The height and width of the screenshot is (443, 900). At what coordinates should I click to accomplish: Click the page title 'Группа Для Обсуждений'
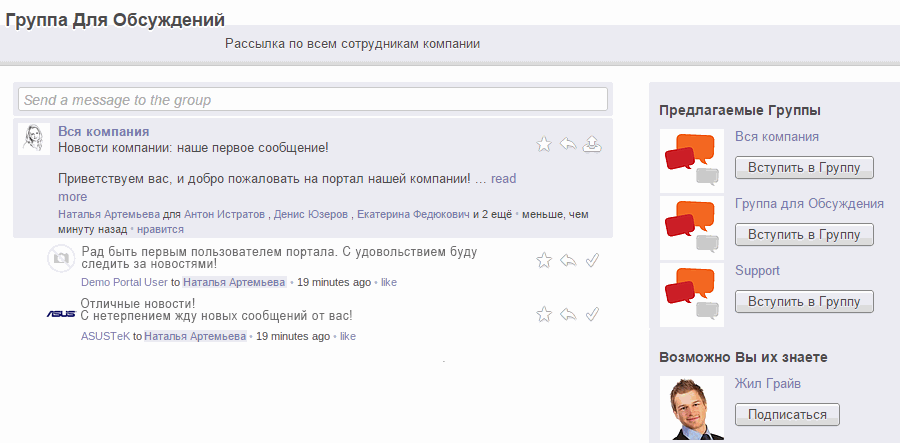pyautogui.click(x=115, y=20)
